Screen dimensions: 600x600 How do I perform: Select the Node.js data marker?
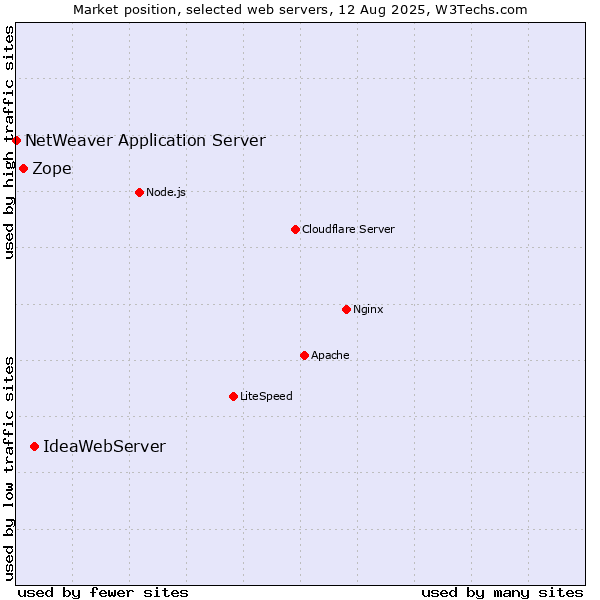pyautogui.click(x=140, y=192)
